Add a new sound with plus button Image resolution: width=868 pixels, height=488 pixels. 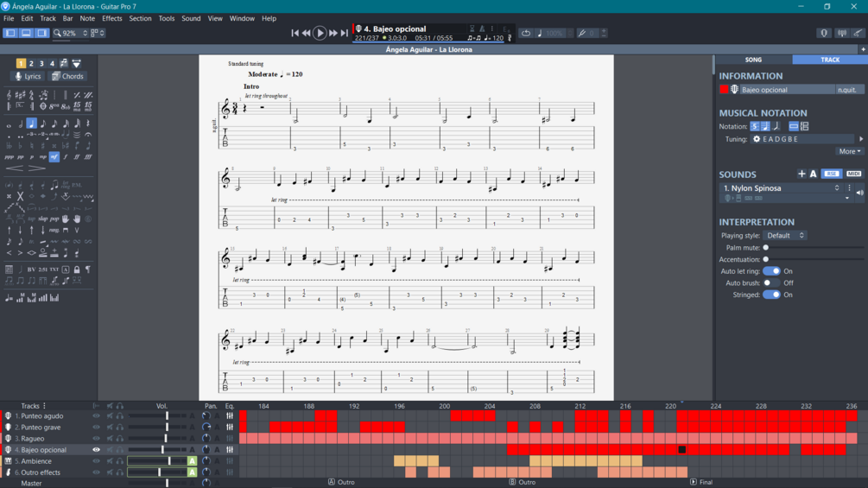(801, 174)
